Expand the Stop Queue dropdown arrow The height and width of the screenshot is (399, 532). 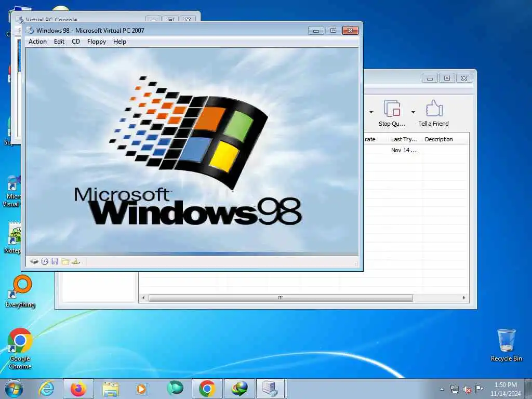point(413,112)
